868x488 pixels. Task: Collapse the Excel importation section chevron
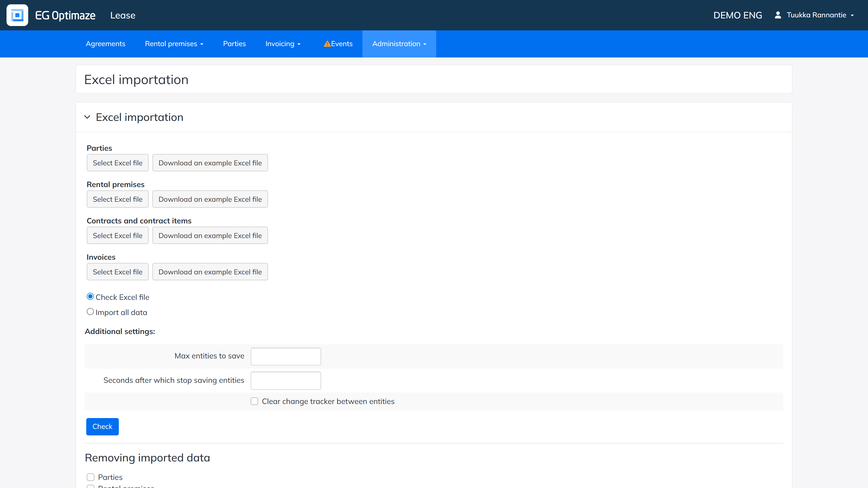click(x=87, y=117)
